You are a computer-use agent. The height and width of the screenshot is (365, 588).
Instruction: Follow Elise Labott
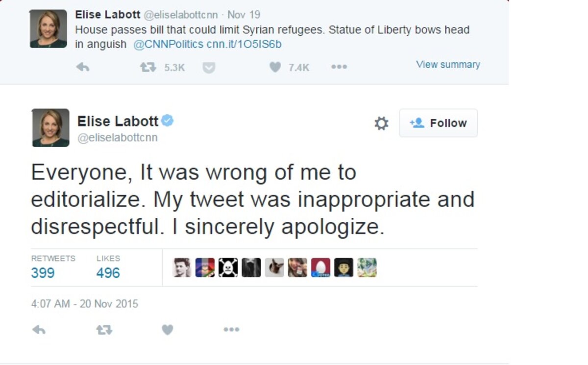(438, 123)
